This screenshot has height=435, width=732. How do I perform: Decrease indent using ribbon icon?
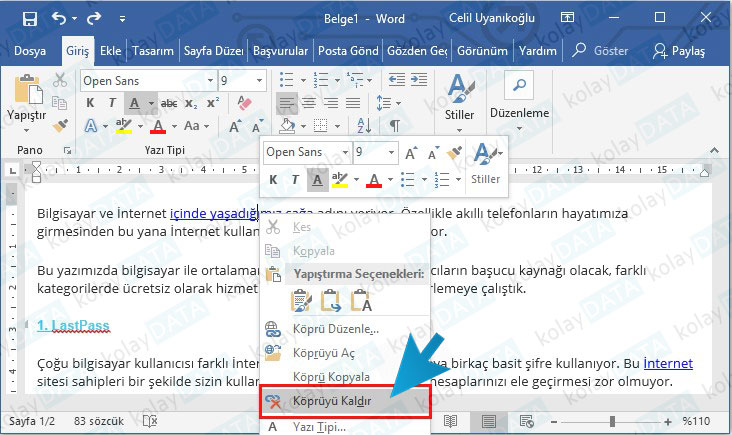[x=397, y=80]
